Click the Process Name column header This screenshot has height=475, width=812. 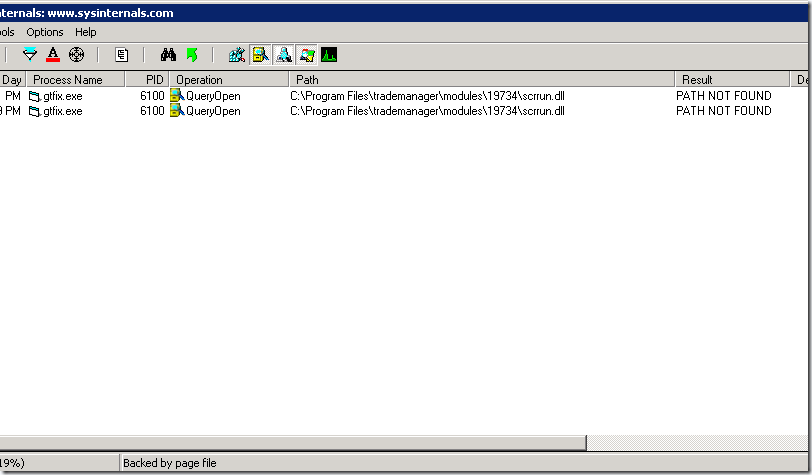click(75, 79)
